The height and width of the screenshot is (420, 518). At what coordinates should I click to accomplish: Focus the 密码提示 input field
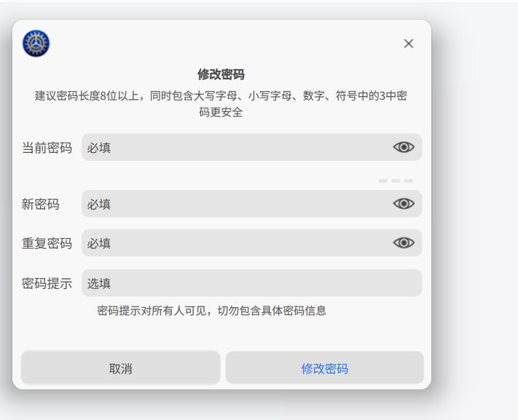(251, 283)
